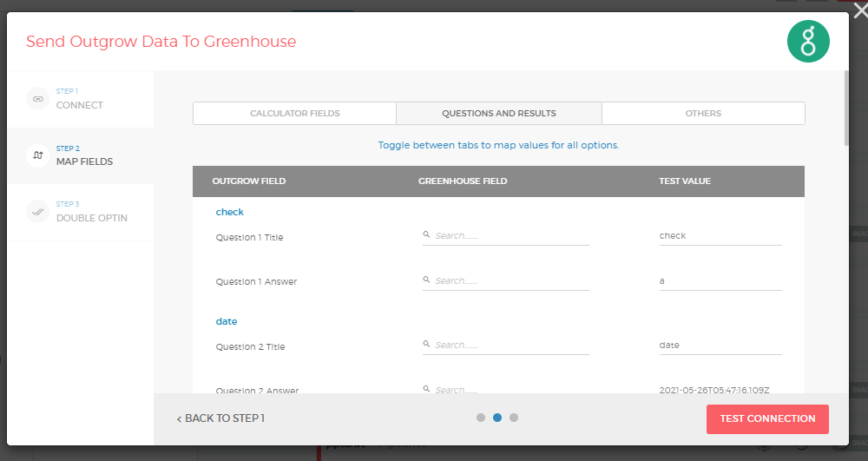Click the 'date' question heading
Image resolution: width=868 pixels, height=461 pixels.
(x=227, y=321)
